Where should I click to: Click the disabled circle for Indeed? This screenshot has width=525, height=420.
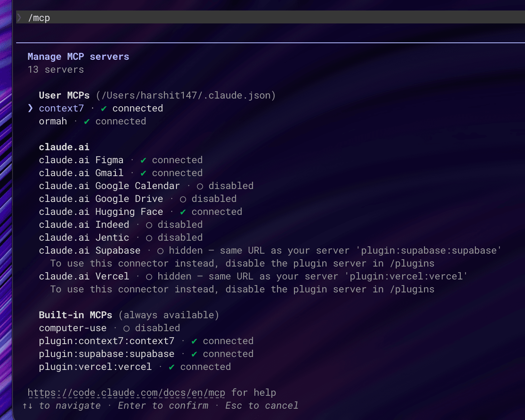pyautogui.click(x=149, y=225)
